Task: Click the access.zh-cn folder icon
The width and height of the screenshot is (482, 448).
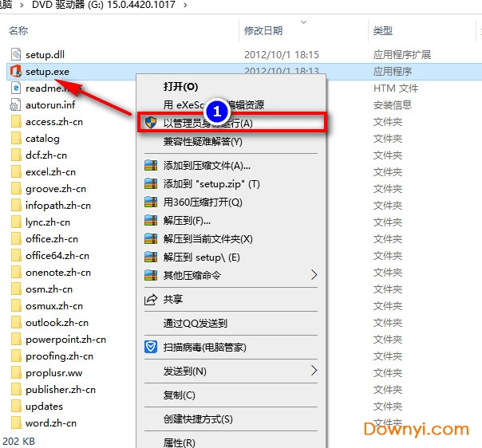Action: (15, 122)
